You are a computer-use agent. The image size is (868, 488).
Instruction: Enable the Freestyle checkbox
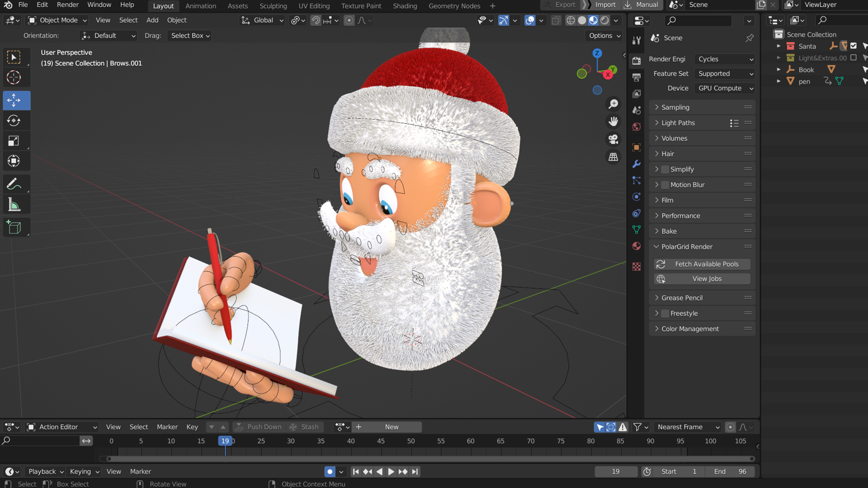[x=665, y=314]
